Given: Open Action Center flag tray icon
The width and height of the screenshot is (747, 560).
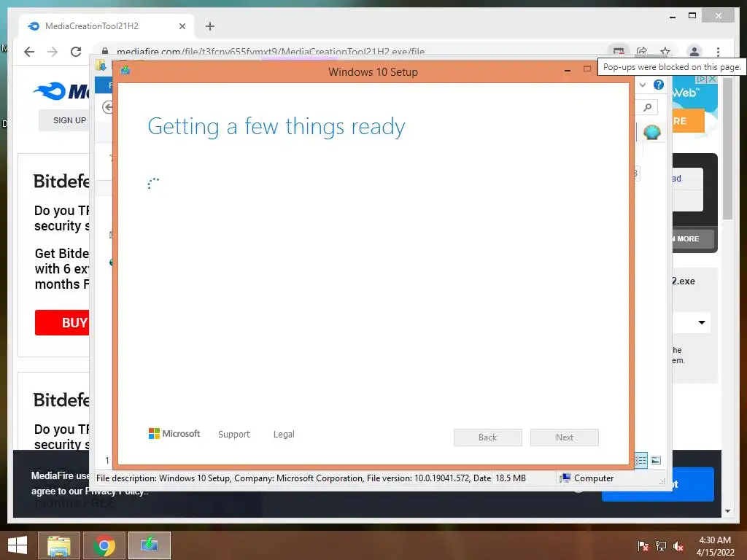Looking at the screenshot, I should pos(643,545).
